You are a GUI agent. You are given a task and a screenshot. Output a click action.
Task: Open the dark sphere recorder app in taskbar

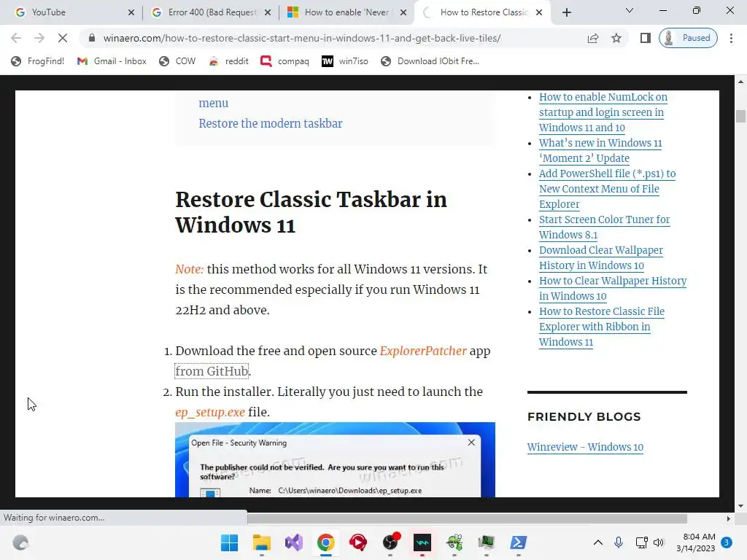(391, 542)
